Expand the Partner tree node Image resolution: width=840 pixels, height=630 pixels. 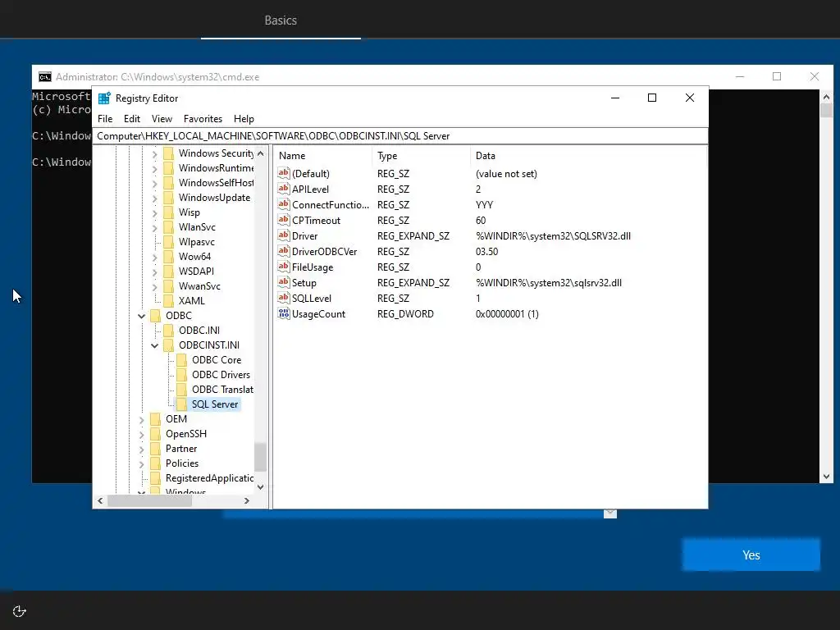tap(141, 449)
